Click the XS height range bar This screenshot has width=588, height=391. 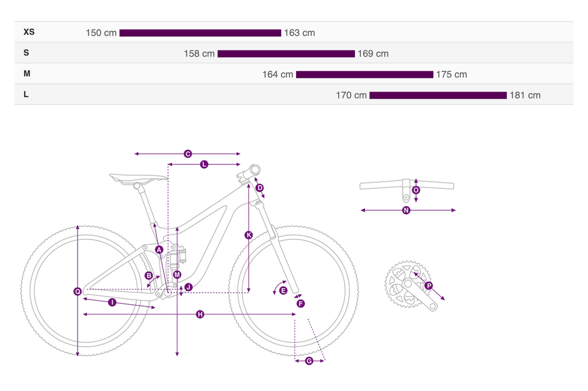[x=200, y=33]
